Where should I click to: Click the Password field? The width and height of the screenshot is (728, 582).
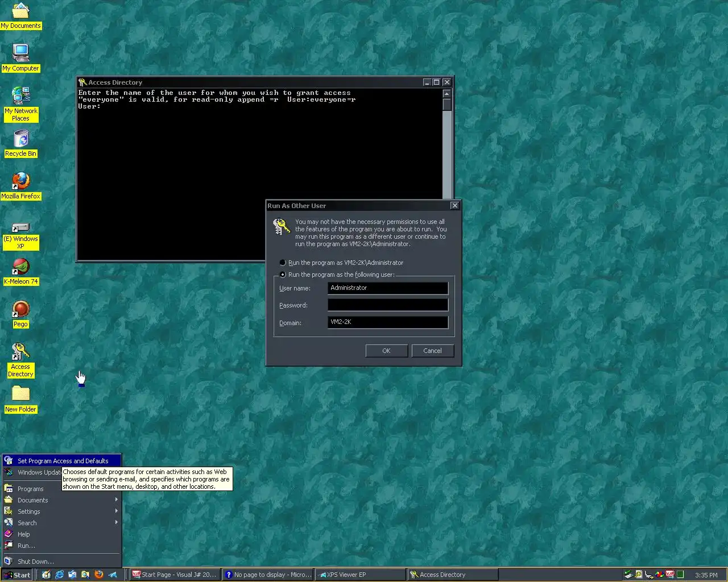pos(388,305)
